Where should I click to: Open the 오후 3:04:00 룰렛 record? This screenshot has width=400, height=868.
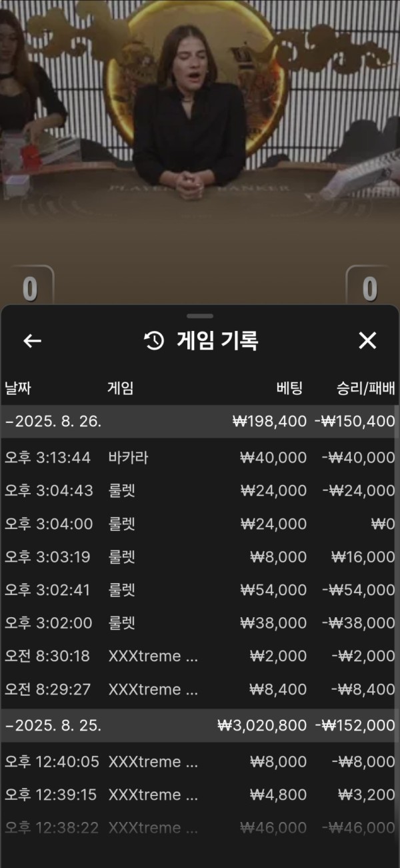200,524
